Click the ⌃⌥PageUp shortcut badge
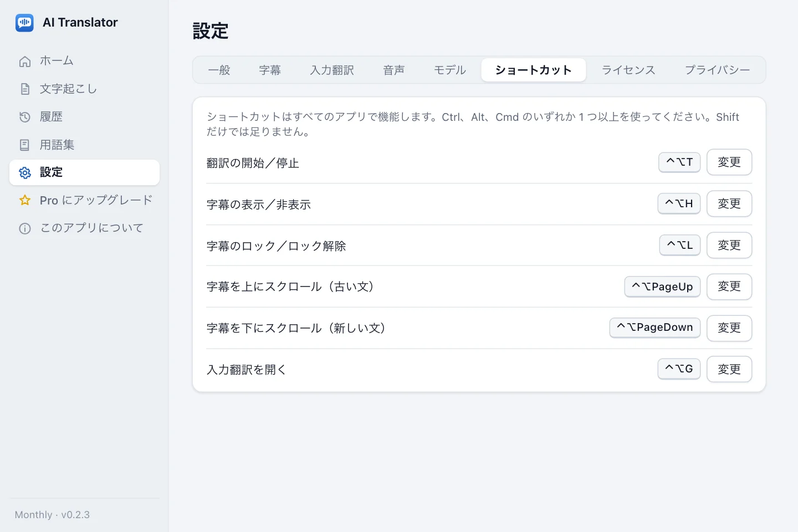The image size is (798, 532). pyautogui.click(x=662, y=287)
